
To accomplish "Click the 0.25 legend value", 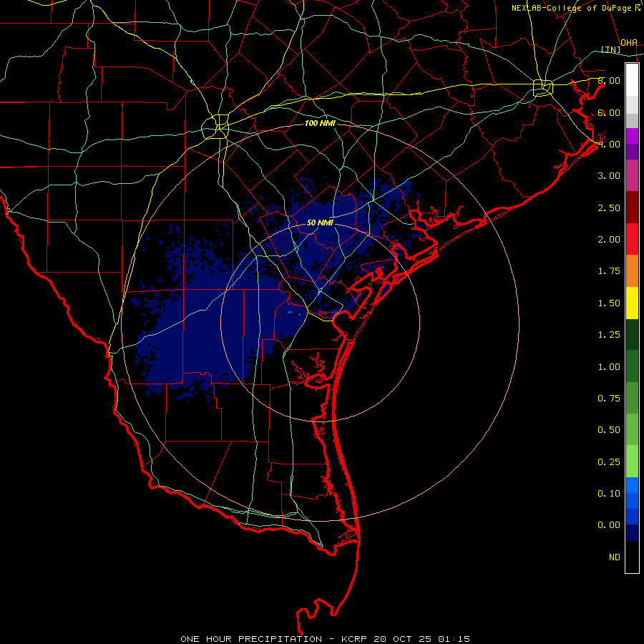I will pyautogui.click(x=609, y=462).
